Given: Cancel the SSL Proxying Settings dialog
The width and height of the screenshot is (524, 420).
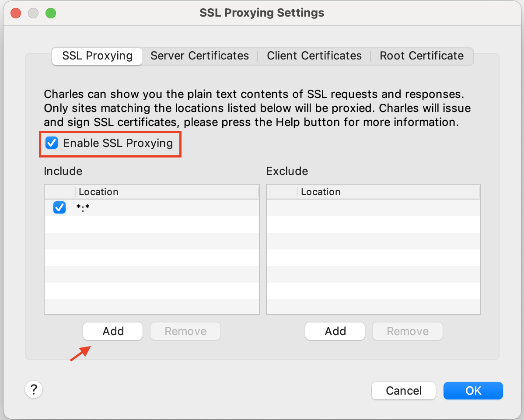Looking at the screenshot, I should pyautogui.click(x=403, y=391).
